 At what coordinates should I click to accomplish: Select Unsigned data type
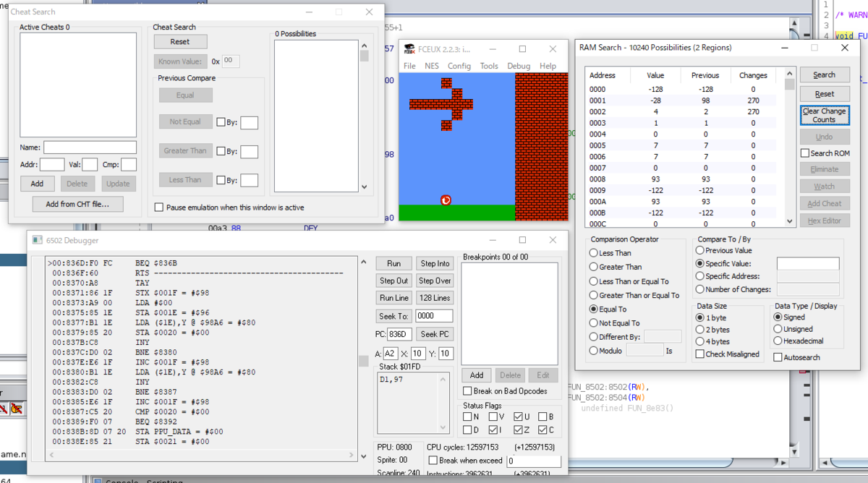point(778,329)
